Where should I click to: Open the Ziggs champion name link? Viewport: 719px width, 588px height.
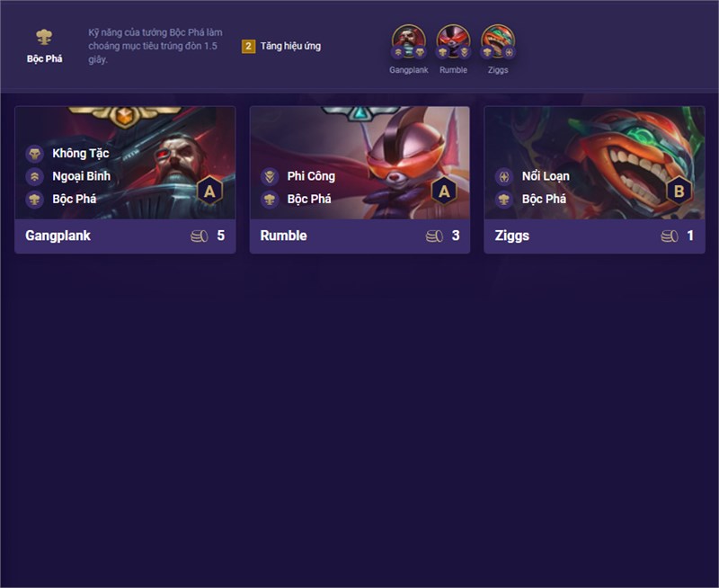click(x=512, y=236)
